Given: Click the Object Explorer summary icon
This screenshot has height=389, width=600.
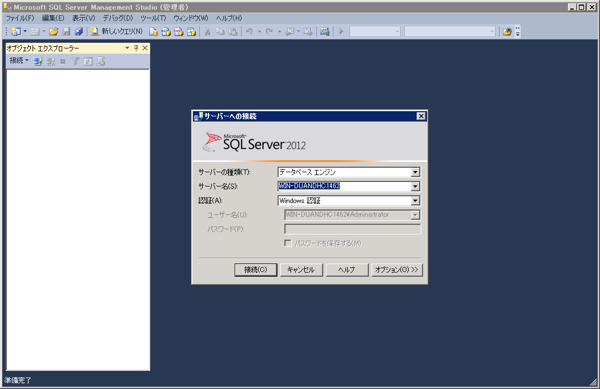Looking at the screenshot, I should (x=101, y=61).
